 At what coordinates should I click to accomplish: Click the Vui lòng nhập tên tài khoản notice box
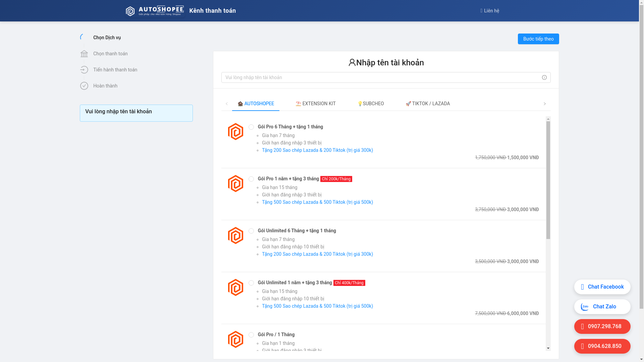[136, 113]
